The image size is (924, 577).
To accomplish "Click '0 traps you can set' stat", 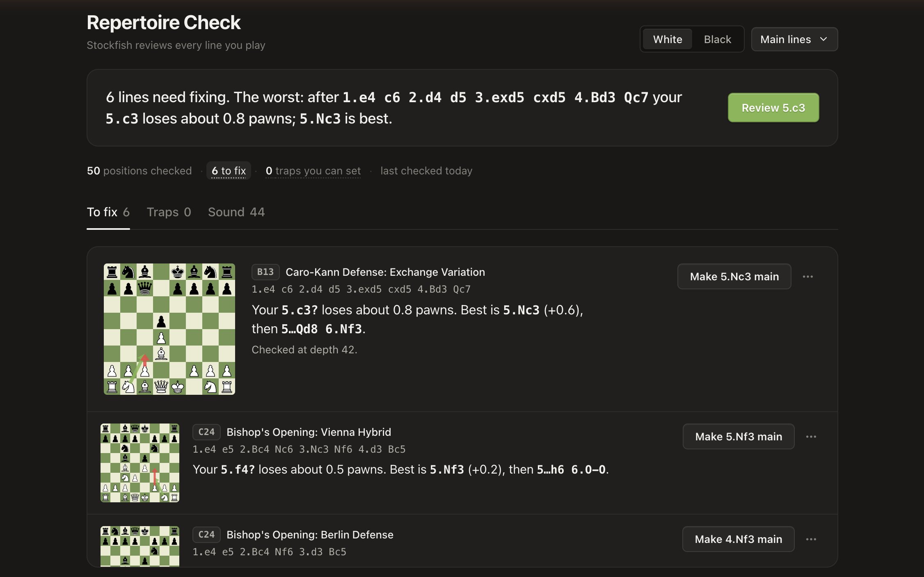I will (313, 171).
